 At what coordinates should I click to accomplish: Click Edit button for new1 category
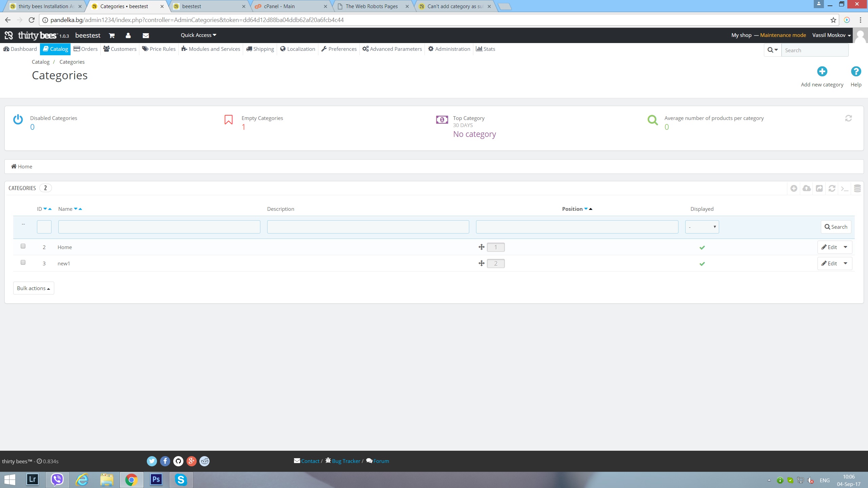tap(829, 263)
